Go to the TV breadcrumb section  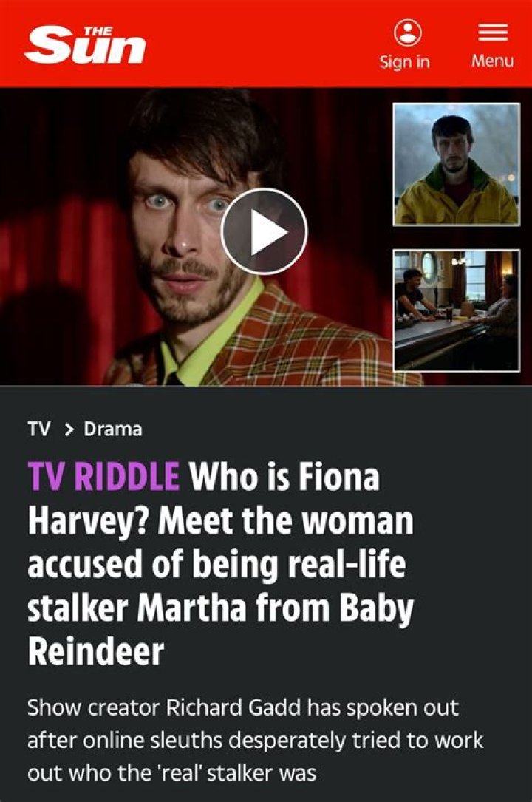coord(39,429)
